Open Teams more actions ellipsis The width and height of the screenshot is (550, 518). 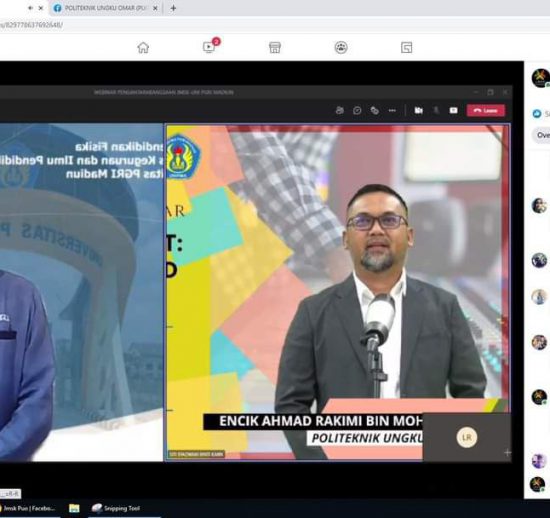[x=392, y=110]
